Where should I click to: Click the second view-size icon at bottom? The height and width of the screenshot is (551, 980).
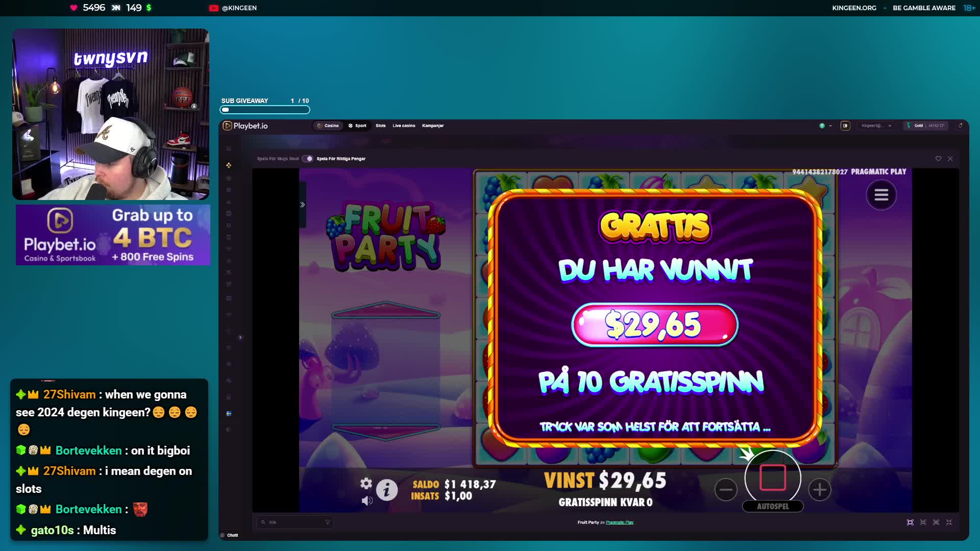(923, 522)
